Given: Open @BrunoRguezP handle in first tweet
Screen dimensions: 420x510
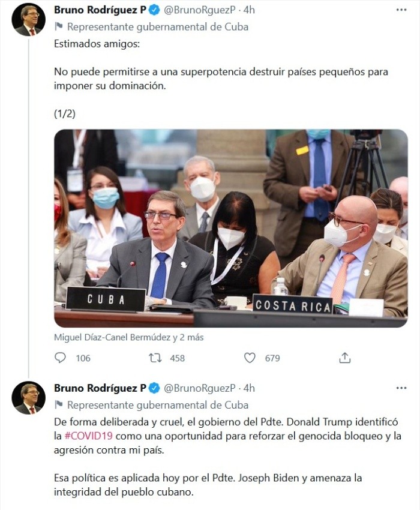Looking at the screenshot, I should (199, 10).
